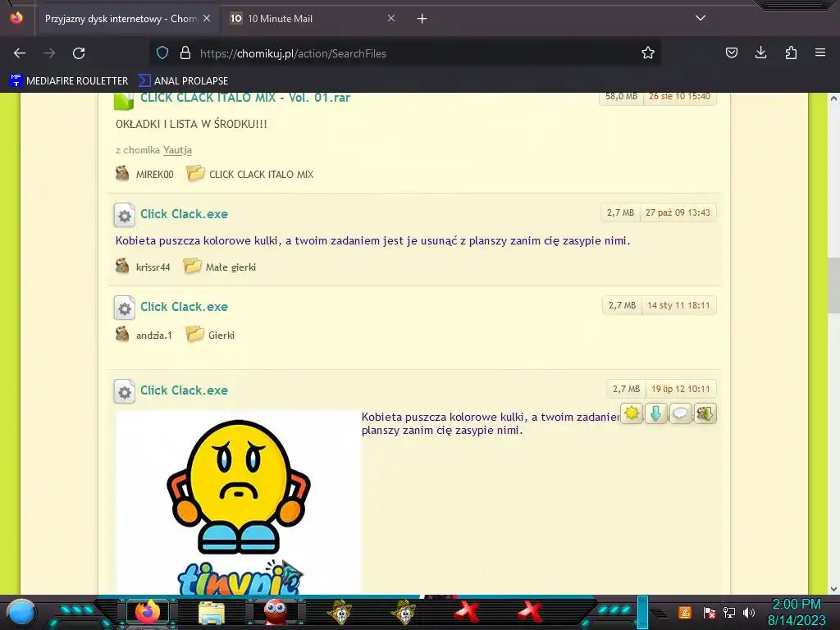Viewport: 840px width, 630px height.
Task: Click the sad smiley tinypic thumbnail
Action: coord(239,503)
